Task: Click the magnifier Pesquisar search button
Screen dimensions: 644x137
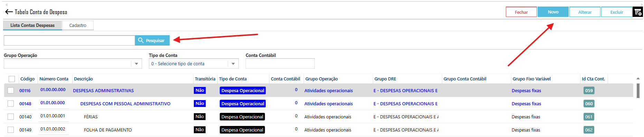Action: (x=152, y=40)
